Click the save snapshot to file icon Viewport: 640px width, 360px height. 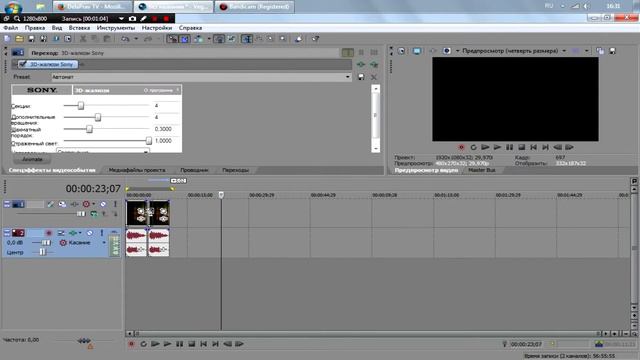point(612,51)
